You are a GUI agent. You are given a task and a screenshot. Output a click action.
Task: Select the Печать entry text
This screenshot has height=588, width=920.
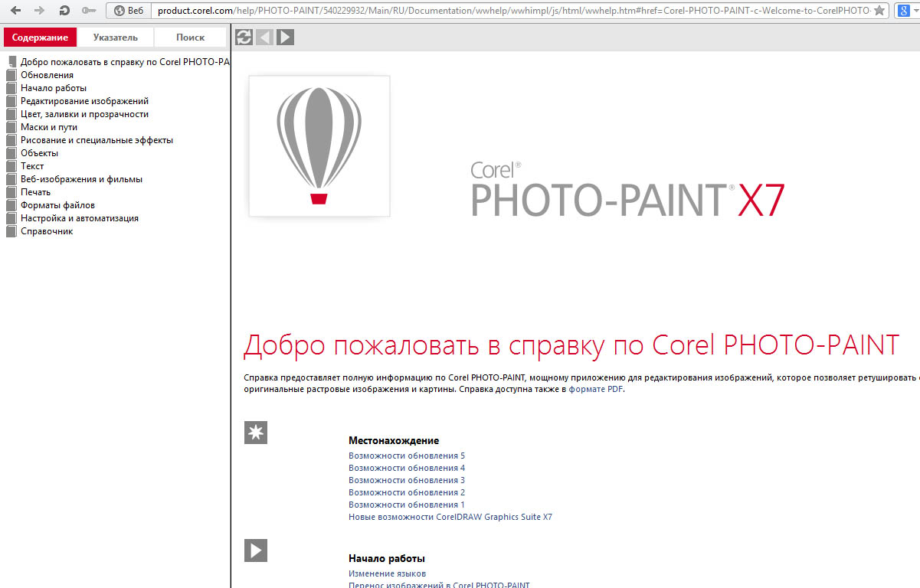click(35, 192)
